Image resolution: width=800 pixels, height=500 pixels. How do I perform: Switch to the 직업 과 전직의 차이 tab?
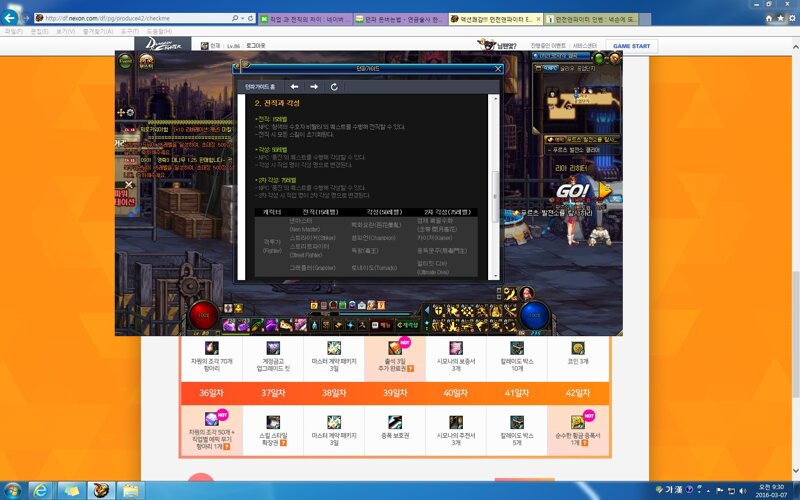[x=305, y=19]
